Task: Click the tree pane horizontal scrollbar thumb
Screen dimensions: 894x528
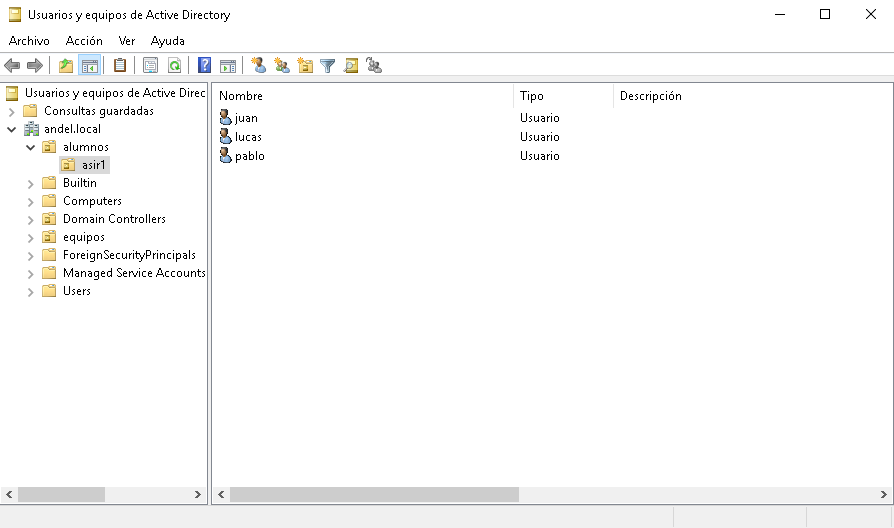Action: (x=62, y=494)
